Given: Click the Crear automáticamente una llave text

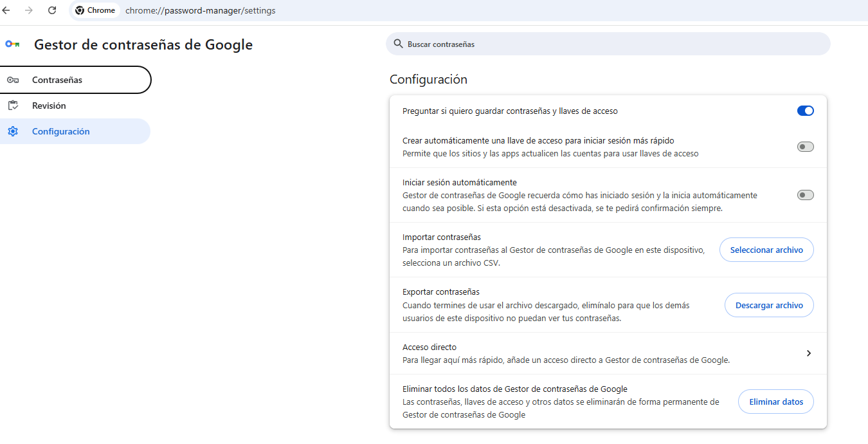Looking at the screenshot, I should (x=538, y=140).
